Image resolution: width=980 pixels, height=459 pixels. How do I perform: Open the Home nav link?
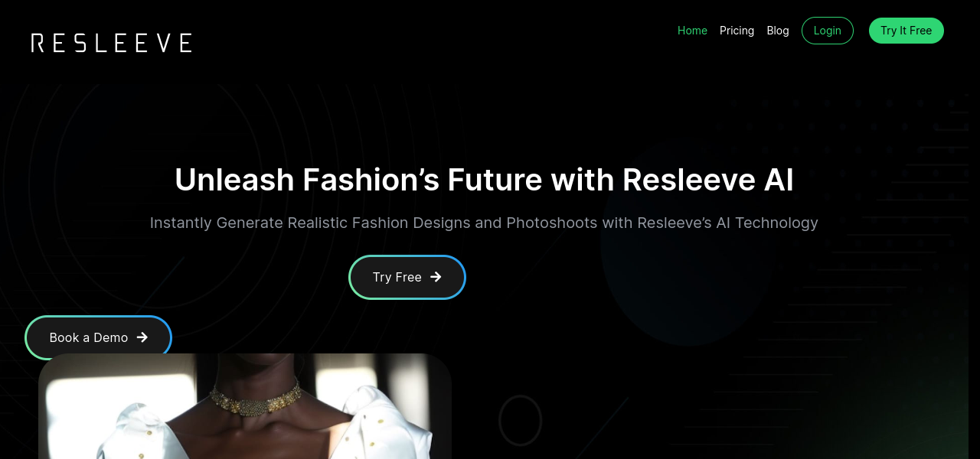pos(692,31)
